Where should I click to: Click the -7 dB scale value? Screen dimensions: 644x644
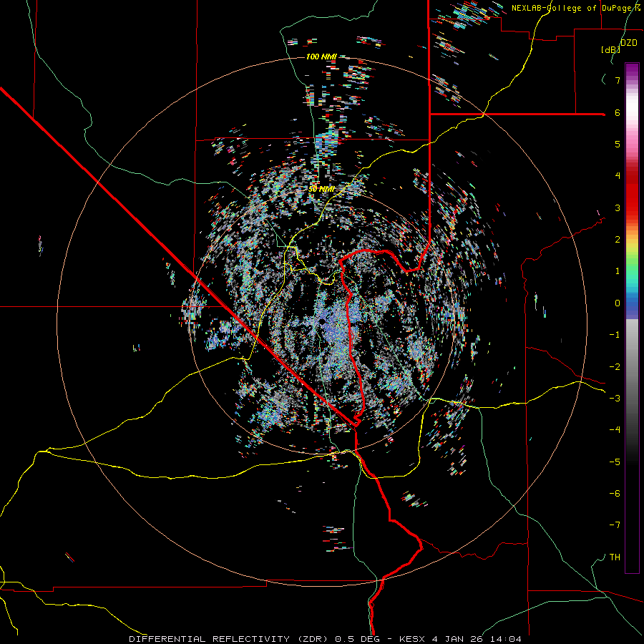(615, 525)
